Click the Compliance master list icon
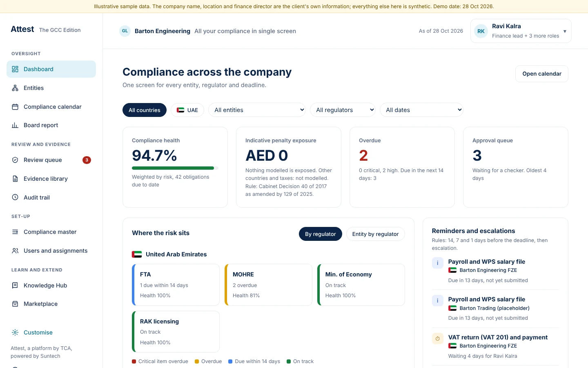 pyautogui.click(x=15, y=232)
